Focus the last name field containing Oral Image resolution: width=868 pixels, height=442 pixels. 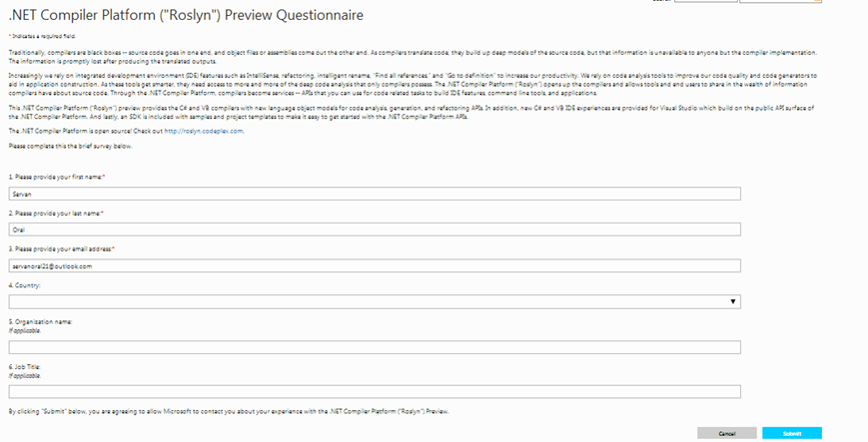point(375,229)
